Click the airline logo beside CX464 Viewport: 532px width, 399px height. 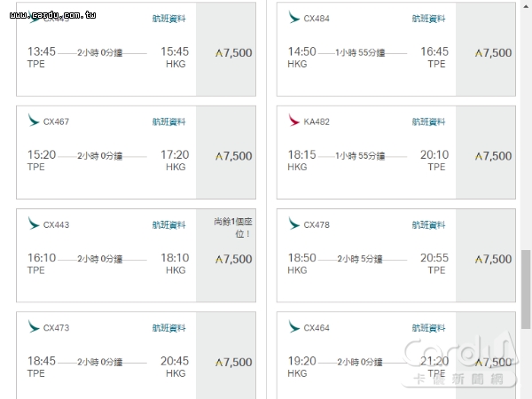tap(293, 326)
